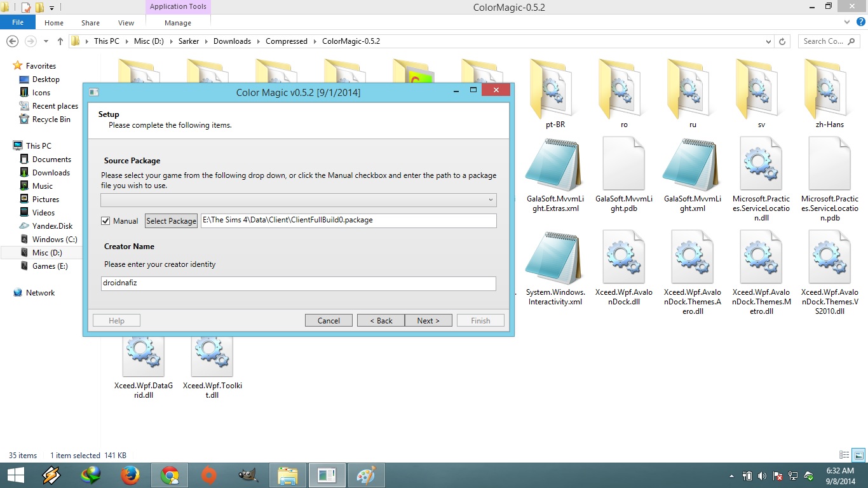
Task: Open the View ribbon tab
Action: tap(126, 23)
